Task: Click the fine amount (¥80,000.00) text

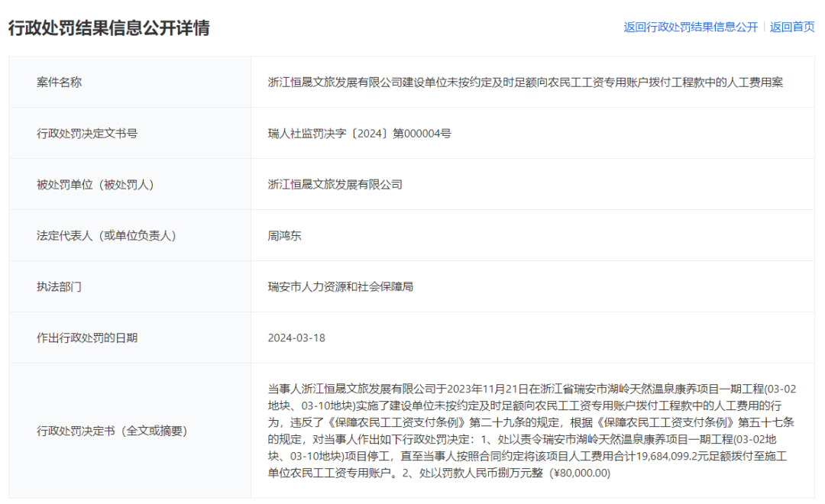Action: tap(580, 473)
